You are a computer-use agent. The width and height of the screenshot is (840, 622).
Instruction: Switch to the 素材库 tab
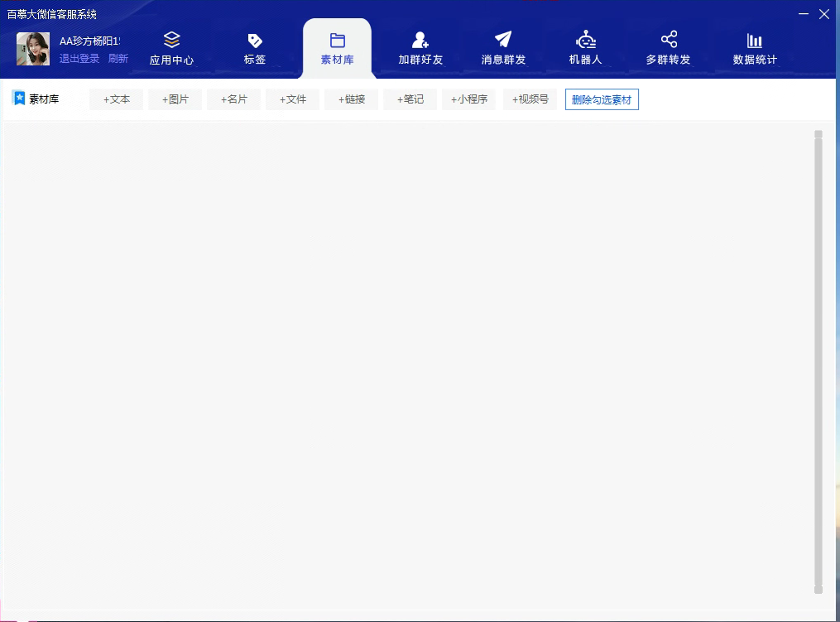pos(336,47)
